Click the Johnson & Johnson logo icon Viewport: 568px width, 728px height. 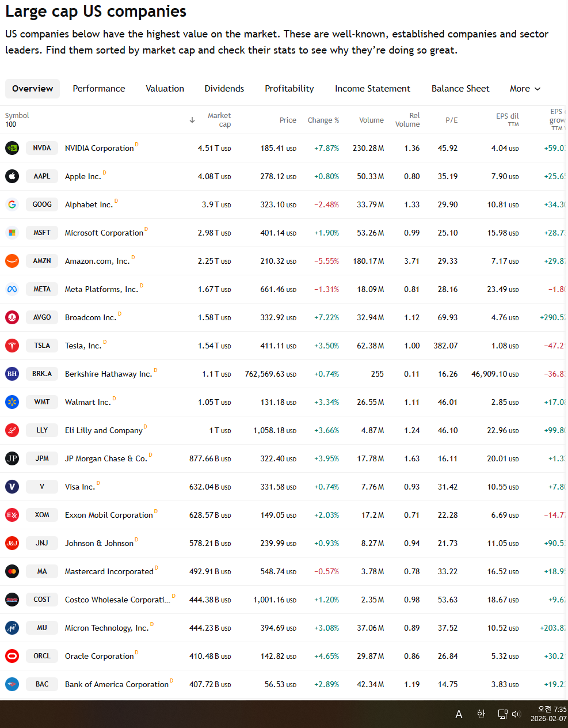tap(12, 543)
